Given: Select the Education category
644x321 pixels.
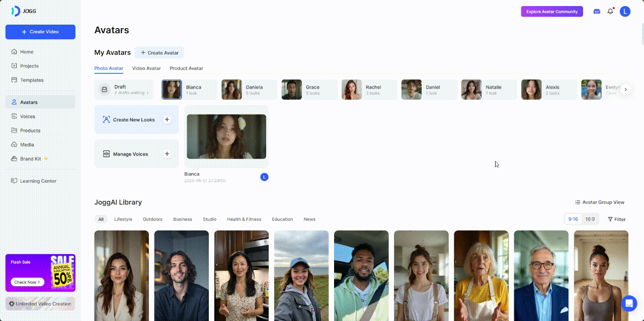Looking at the screenshot, I should (282, 219).
